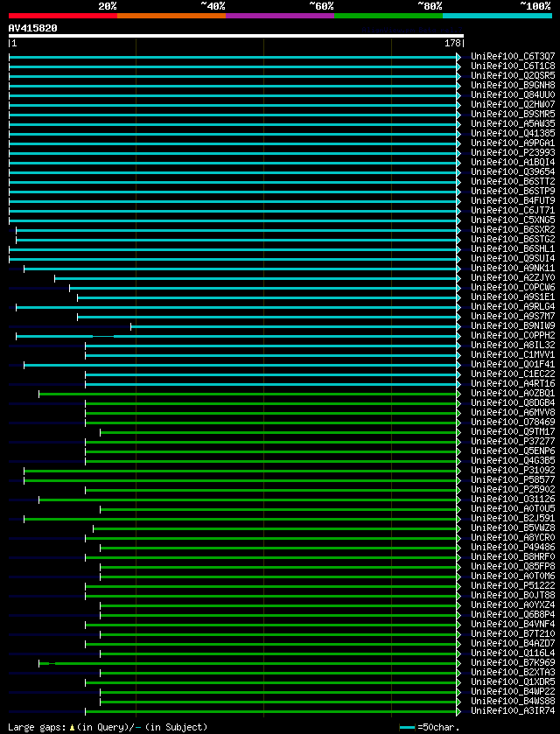
Task: Click the white AV415820 query sequence bar
Action: pos(236,36)
